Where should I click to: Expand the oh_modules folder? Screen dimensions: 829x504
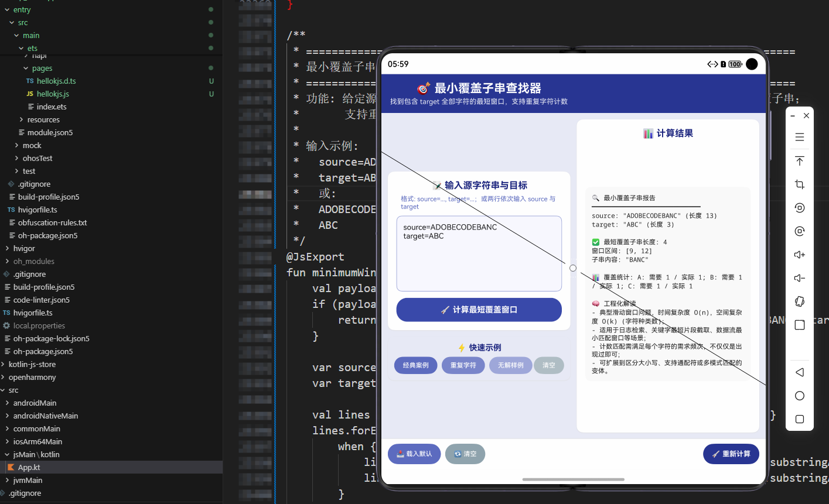[x=6, y=261]
